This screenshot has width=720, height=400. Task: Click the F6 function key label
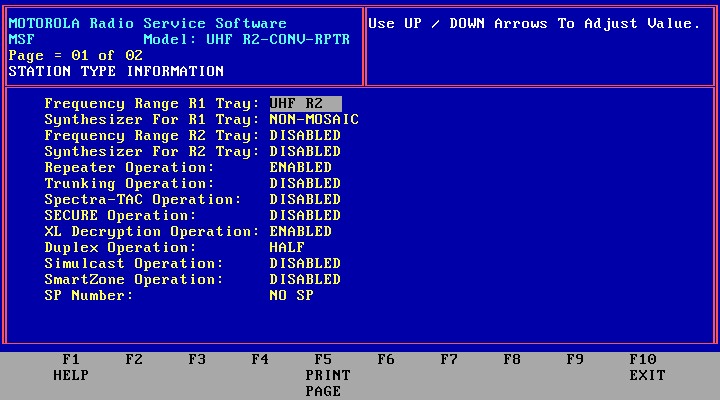tap(386, 359)
